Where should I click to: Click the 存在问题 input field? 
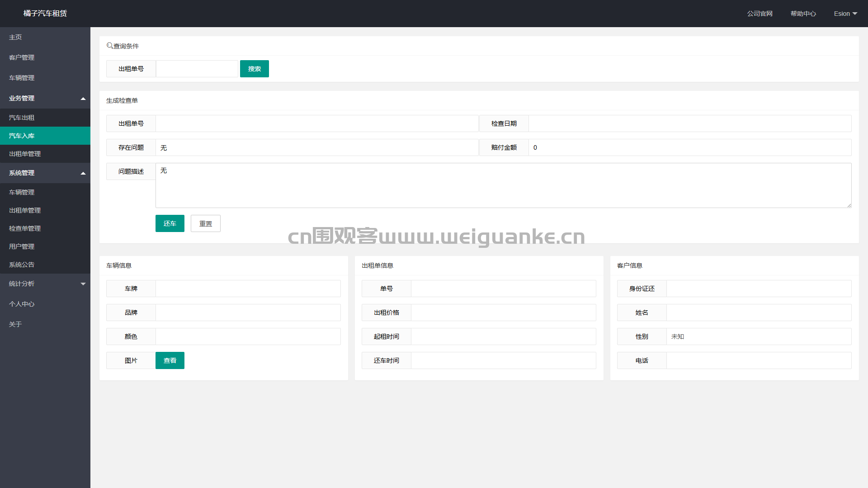(317, 147)
